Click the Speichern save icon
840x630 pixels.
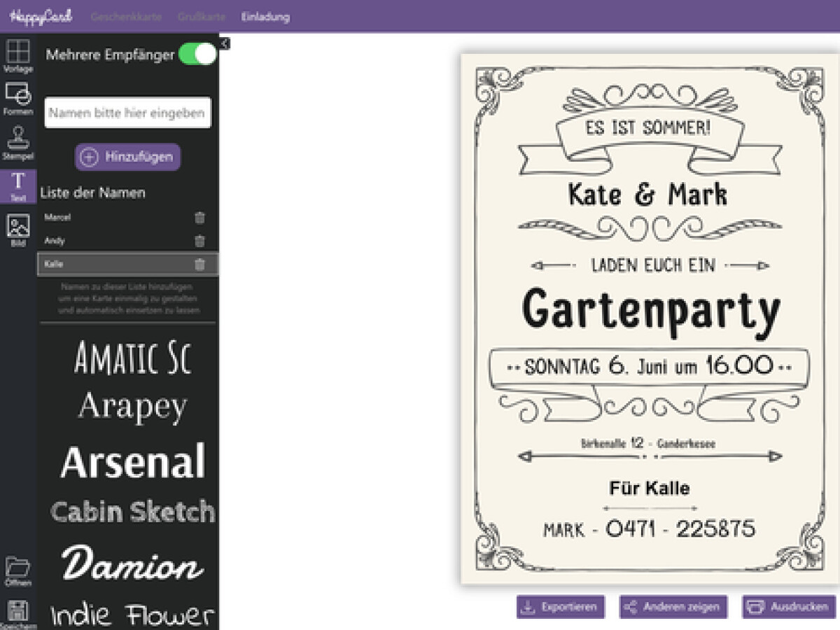click(x=18, y=613)
